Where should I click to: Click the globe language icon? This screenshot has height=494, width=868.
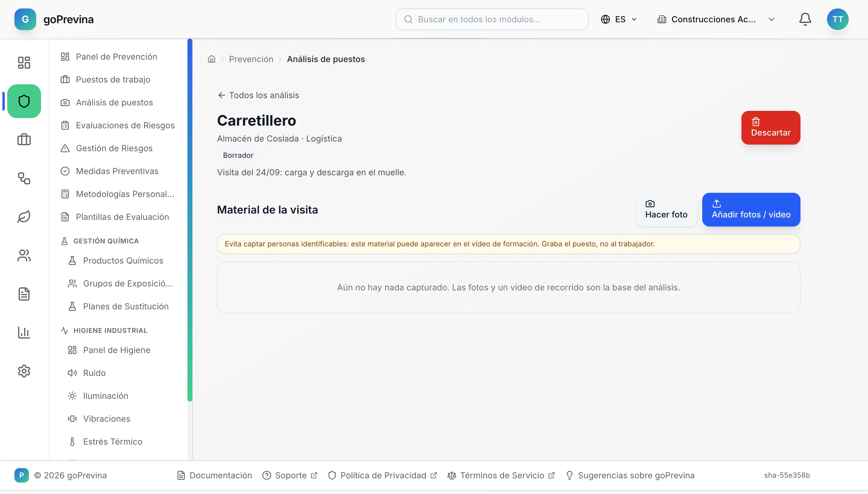pyautogui.click(x=605, y=19)
